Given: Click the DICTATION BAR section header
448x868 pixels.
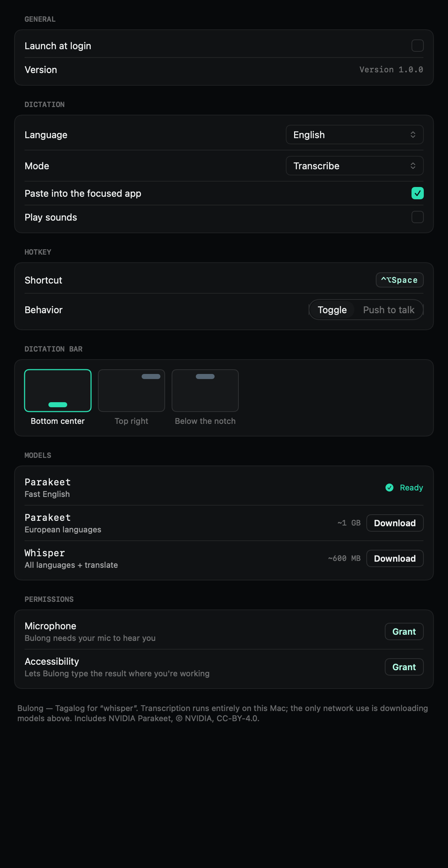Looking at the screenshot, I should coord(53,349).
